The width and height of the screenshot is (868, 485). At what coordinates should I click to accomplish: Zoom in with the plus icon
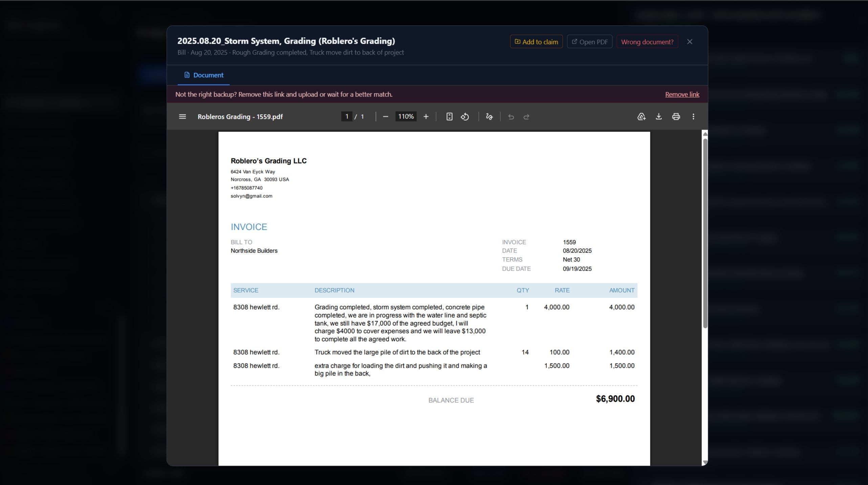coord(426,117)
